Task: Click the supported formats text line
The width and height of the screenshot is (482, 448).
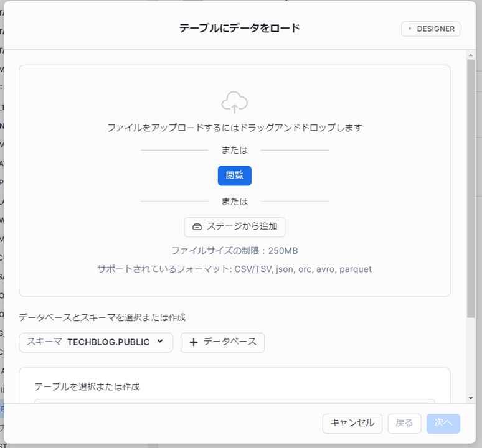Action: [234, 269]
